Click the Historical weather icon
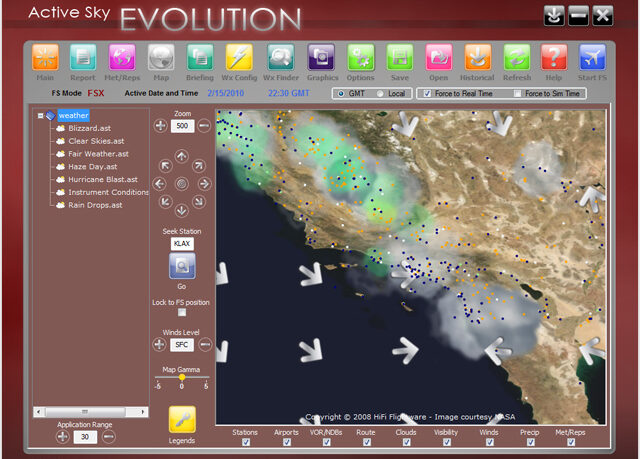Image resolution: width=640 pixels, height=459 pixels. point(477,58)
